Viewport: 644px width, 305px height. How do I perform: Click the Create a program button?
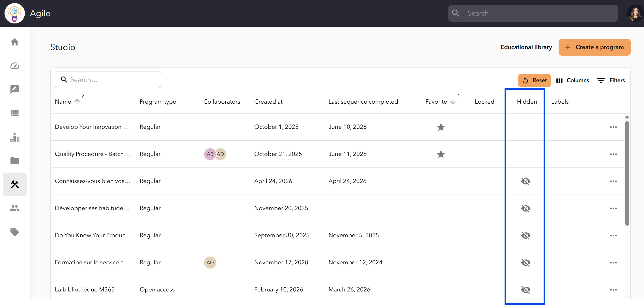[595, 47]
